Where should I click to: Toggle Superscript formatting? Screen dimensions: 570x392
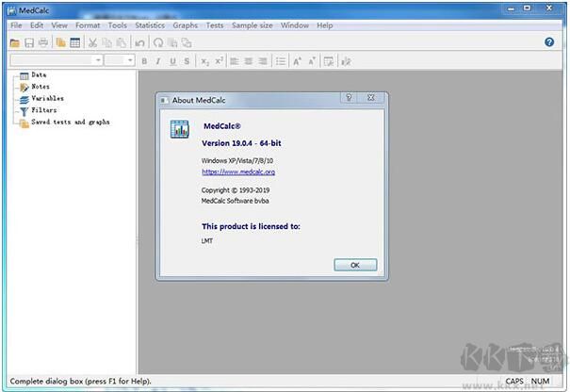[x=219, y=61]
